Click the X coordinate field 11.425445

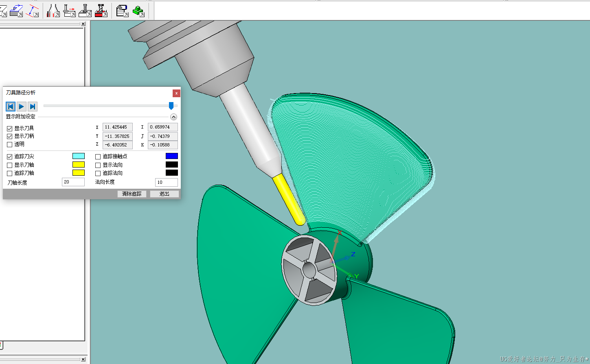118,127
